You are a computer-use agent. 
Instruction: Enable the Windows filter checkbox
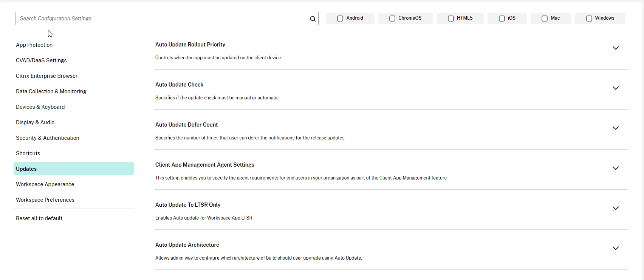pyautogui.click(x=589, y=19)
